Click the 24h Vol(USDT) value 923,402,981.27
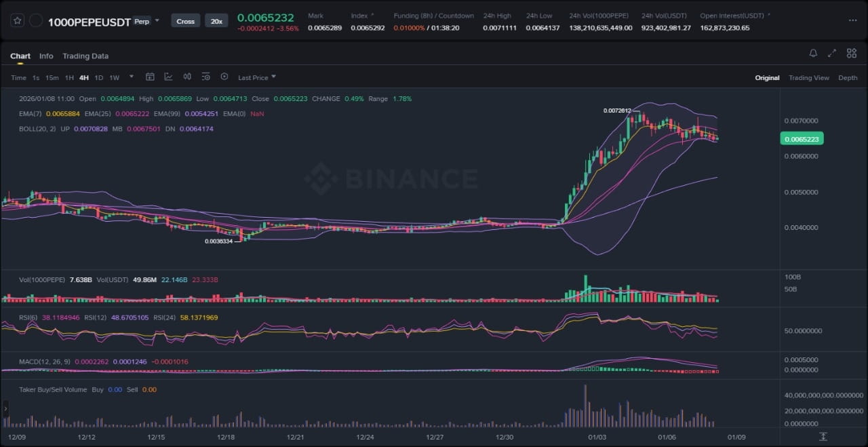 666,28
